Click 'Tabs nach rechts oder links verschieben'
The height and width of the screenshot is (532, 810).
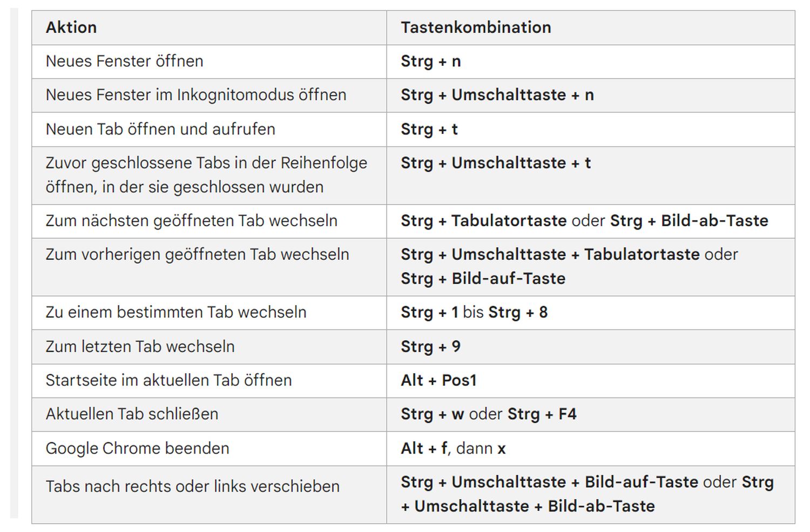[192, 487]
